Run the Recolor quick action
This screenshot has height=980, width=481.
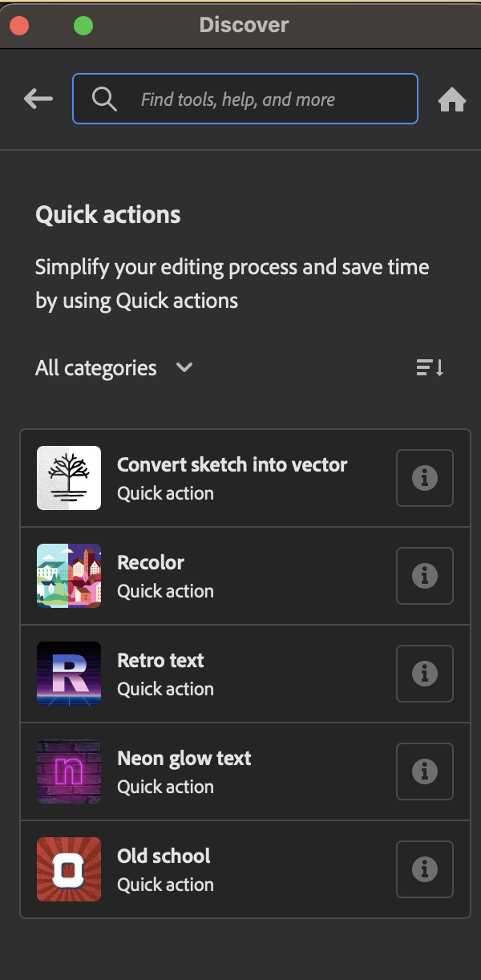click(151, 563)
